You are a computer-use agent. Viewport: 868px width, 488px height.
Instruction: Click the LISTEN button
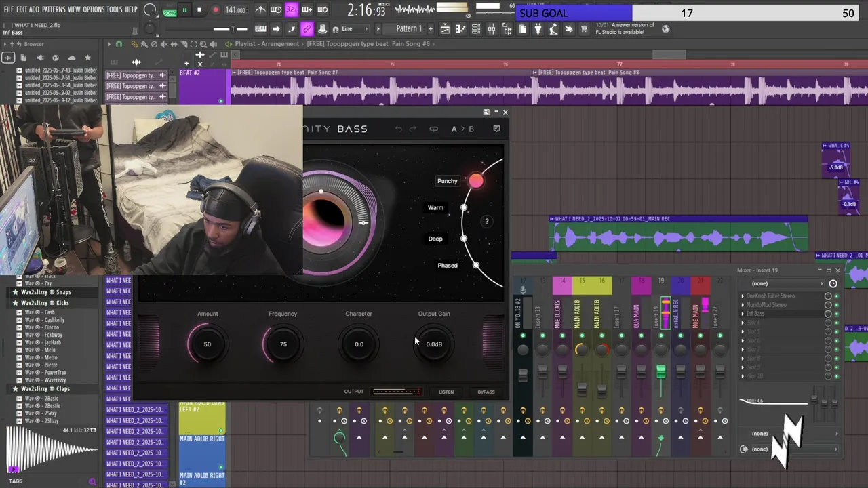[446, 392]
